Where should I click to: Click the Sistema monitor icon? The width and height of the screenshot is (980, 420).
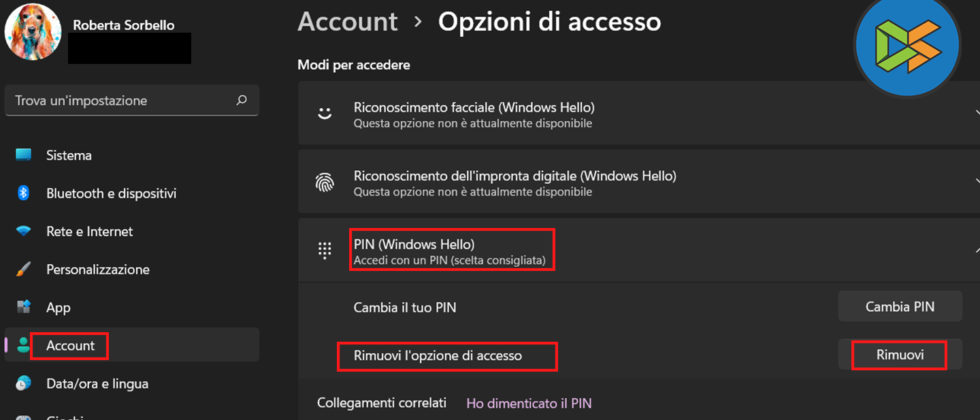click(23, 155)
